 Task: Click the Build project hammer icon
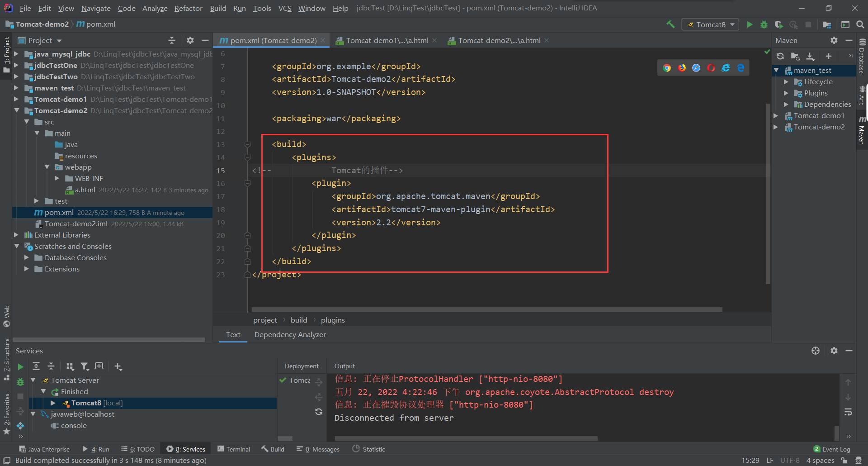(670, 24)
